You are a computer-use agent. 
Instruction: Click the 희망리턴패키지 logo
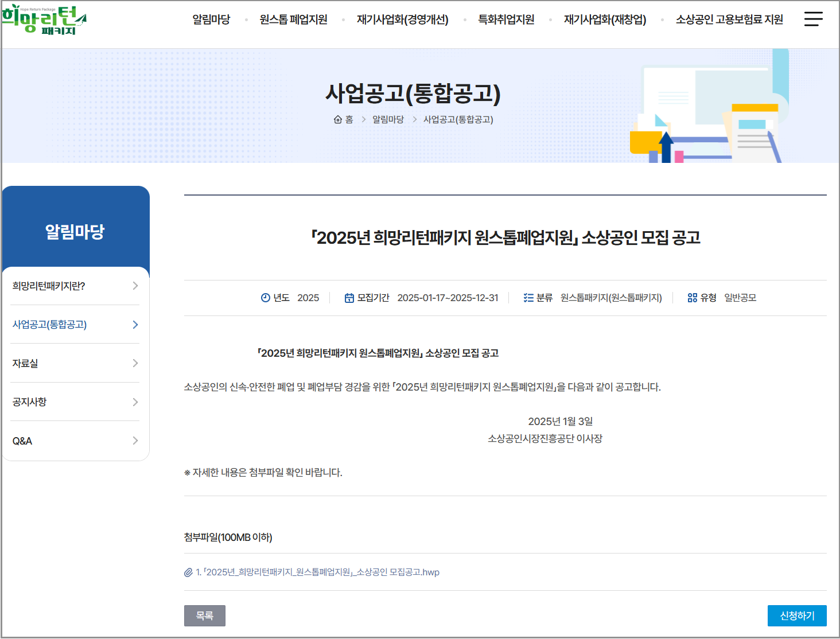[x=44, y=20]
